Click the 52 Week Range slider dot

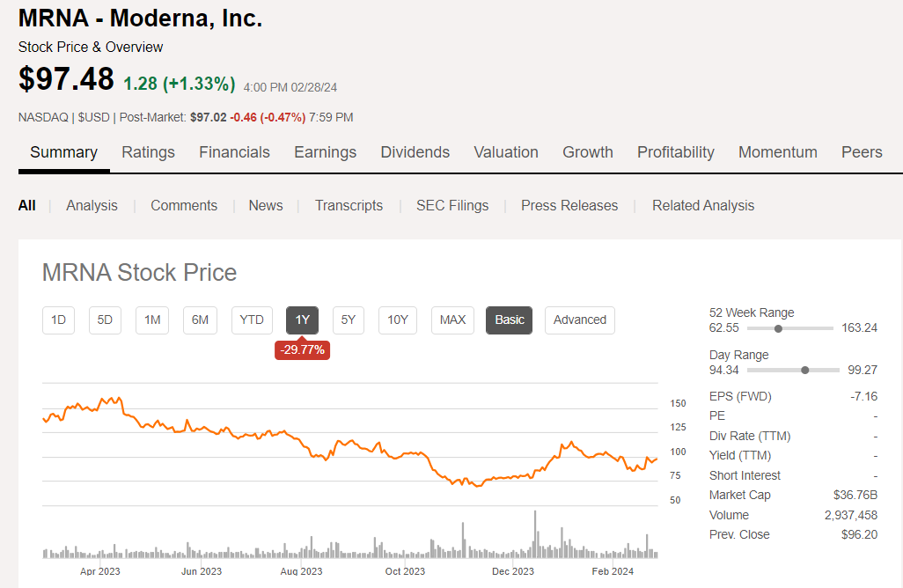778,328
